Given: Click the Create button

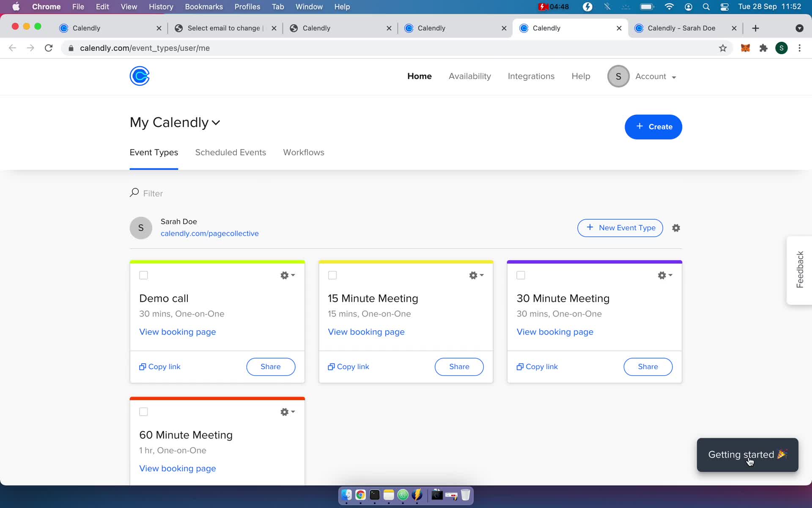Looking at the screenshot, I should 653,127.
